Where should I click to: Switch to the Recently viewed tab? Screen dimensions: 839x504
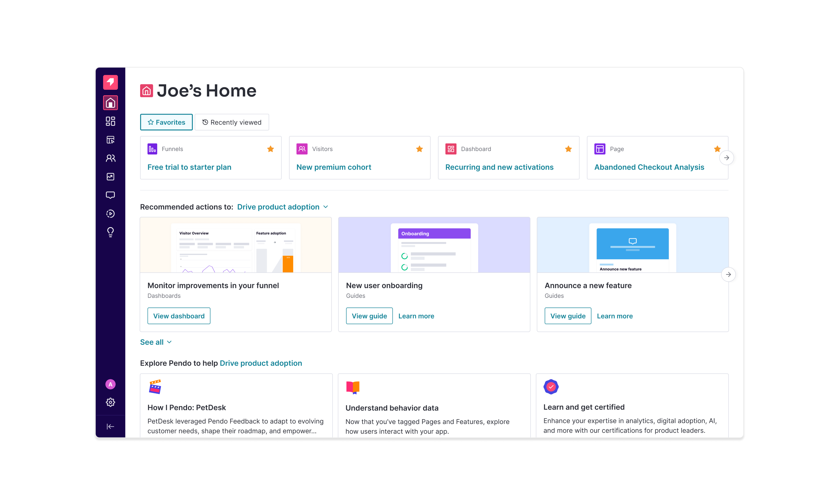[x=232, y=122]
